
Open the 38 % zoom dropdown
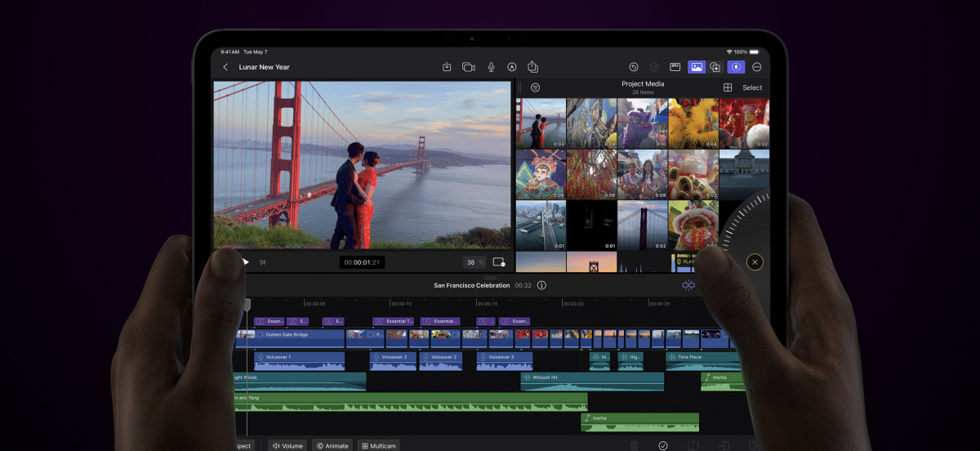pyautogui.click(x=474, y=262)
